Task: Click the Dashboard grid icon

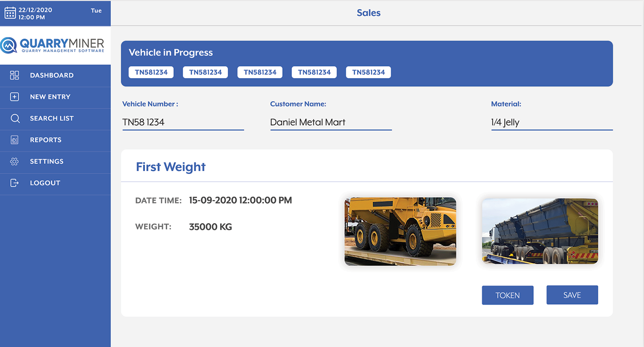Action: coord(14,75)
